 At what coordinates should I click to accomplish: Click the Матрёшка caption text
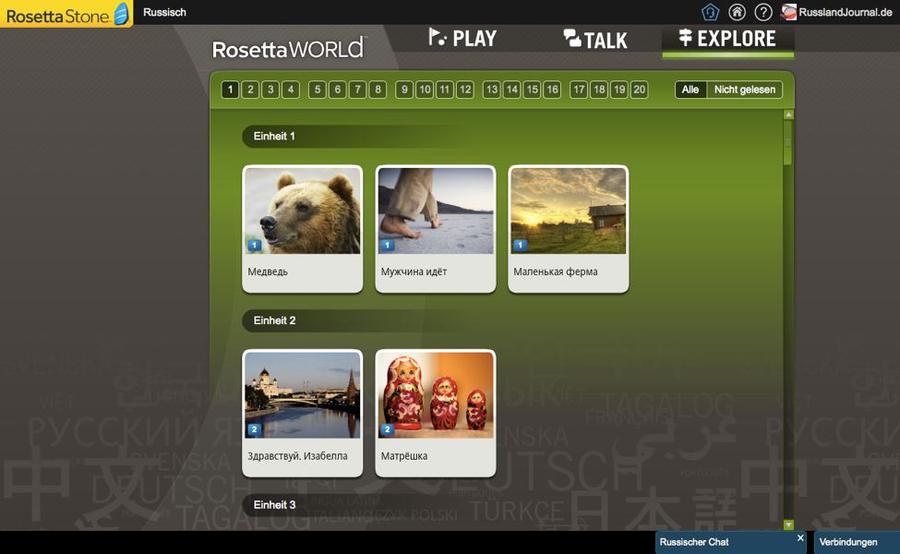click(404, 456)
